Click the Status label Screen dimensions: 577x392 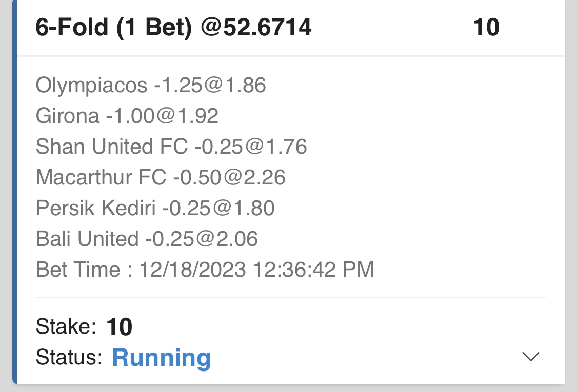point(69,357)
